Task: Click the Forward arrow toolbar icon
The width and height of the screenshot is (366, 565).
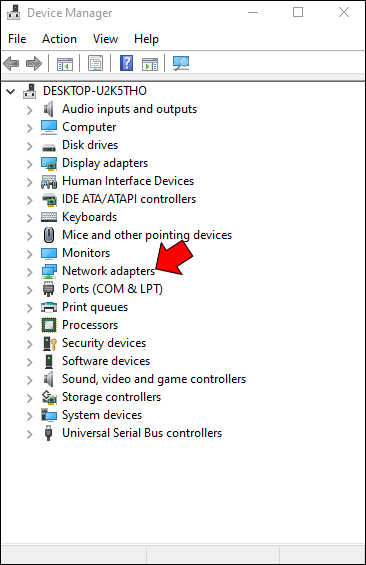Action: coord(34,63)
